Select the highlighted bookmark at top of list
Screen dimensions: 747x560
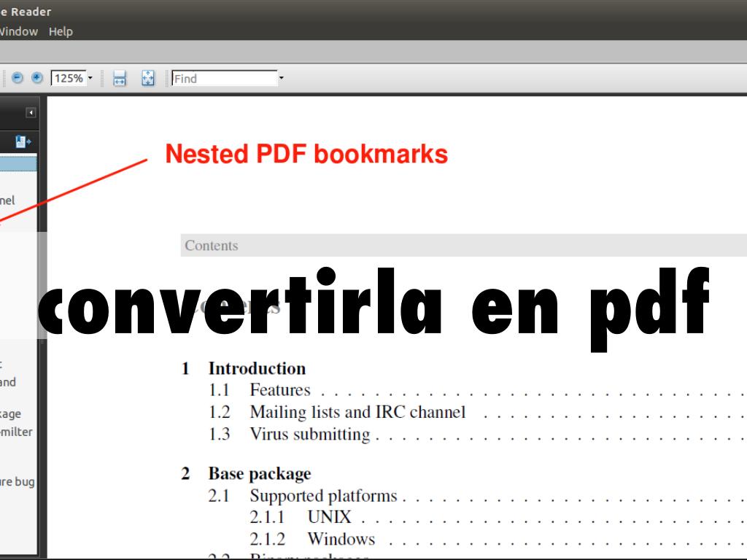point(18,163)
